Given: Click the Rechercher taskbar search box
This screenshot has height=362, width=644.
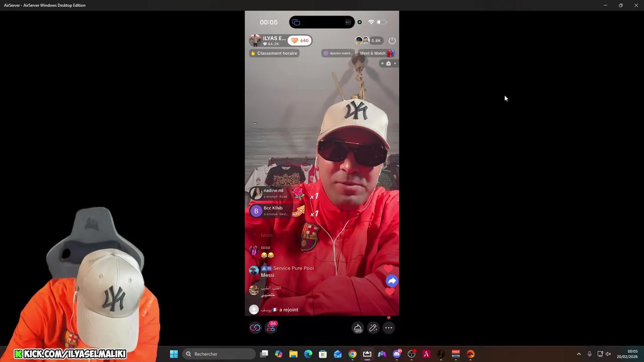Looking at the screenshot, I should coord(219,354).
